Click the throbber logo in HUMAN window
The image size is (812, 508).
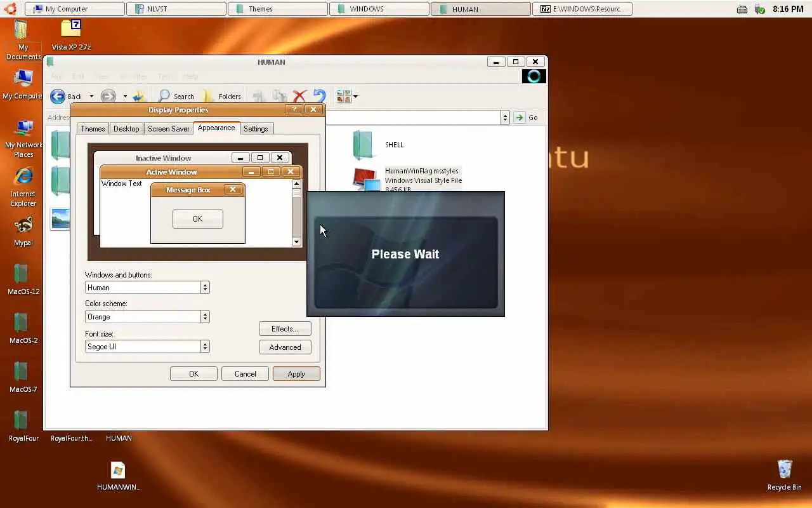point(534,76)
